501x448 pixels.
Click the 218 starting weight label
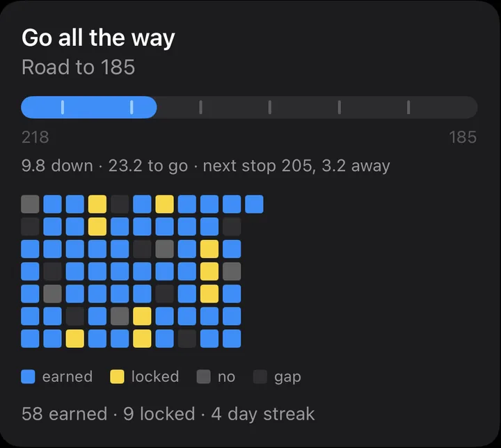pyautogui.click(x=35, y=137)
